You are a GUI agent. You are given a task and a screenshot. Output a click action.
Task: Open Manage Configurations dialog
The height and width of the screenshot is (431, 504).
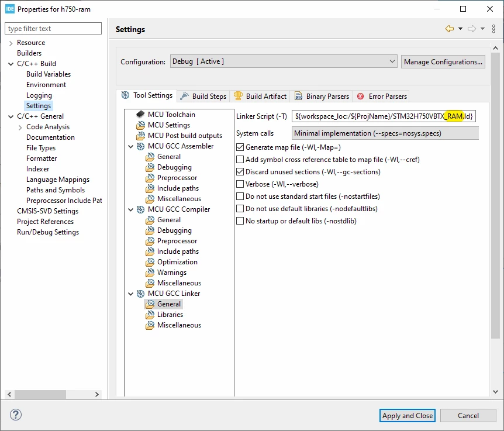click(443, 62)
